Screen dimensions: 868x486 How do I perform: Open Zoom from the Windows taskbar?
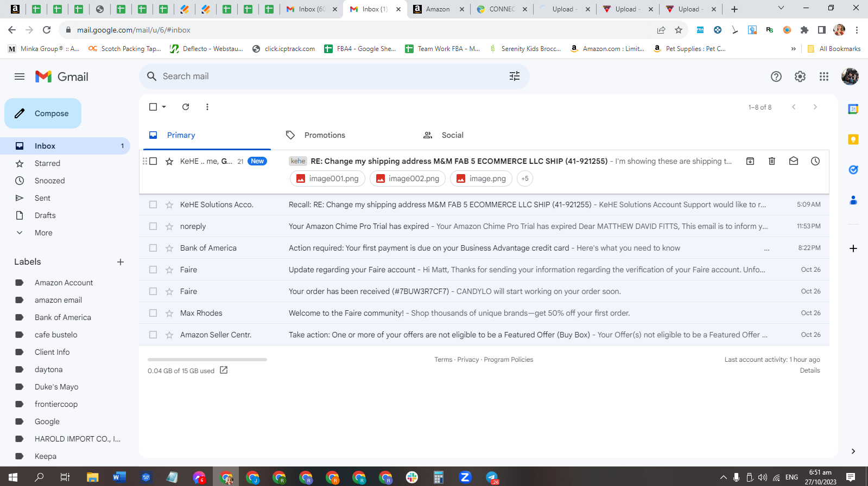pyautogui.click(x=465, y=477)
